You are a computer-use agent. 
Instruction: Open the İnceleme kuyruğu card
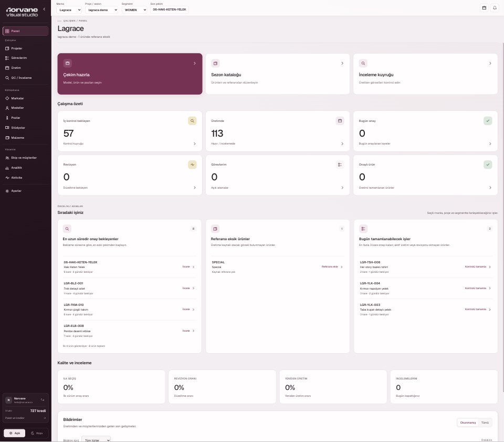[x=425, y=74]
